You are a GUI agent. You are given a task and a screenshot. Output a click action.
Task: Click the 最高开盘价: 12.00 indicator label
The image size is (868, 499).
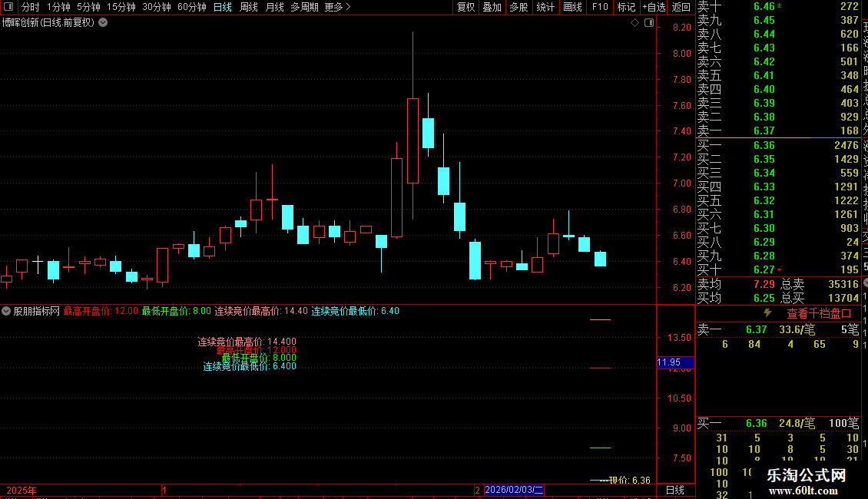tap(101, 311)
